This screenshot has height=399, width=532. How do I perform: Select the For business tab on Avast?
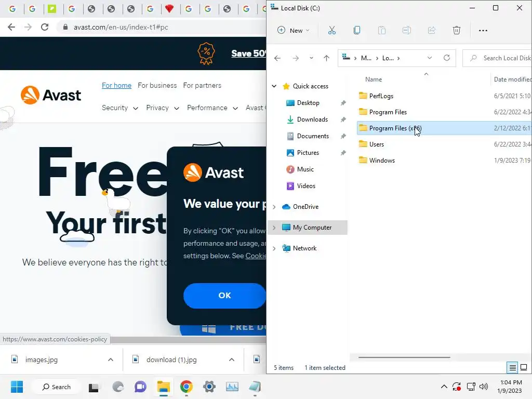(x=157, y=86)
